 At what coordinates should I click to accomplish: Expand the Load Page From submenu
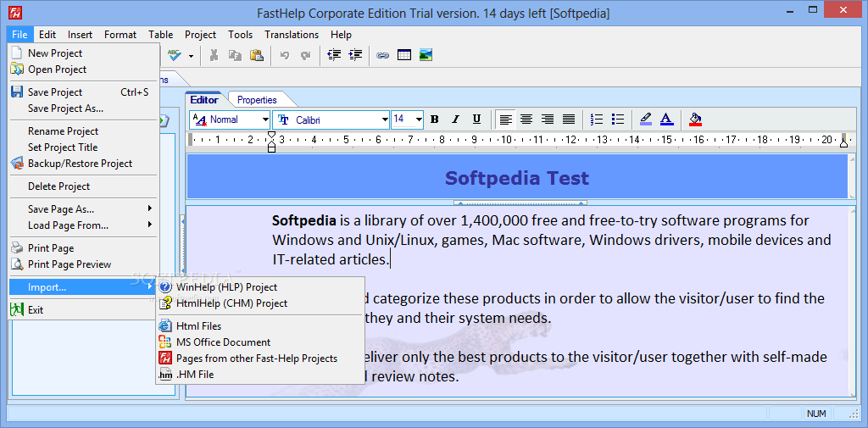[x=84, y=225]
